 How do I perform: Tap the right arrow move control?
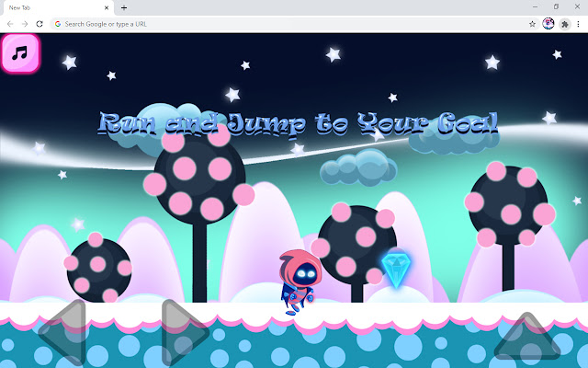185,332
